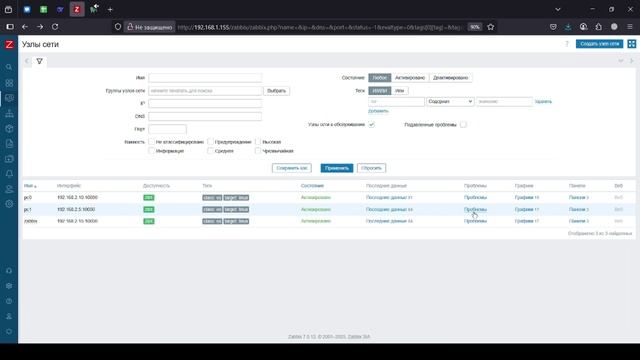Click the browser back arrow
This screenshot has width=640, height=360.
(x=25, y=27)
